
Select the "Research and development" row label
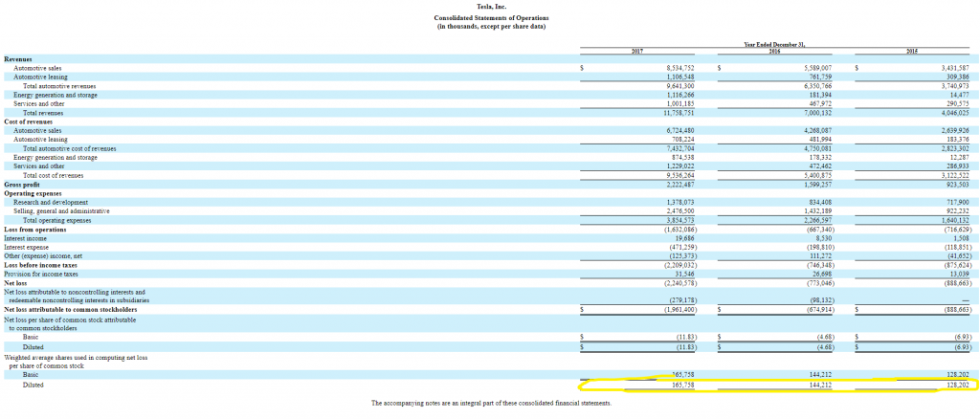(51, 203)
